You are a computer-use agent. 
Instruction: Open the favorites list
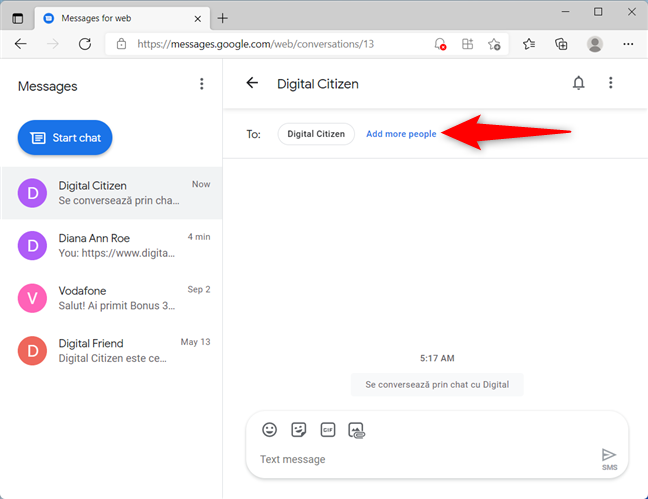click(529, 44)
